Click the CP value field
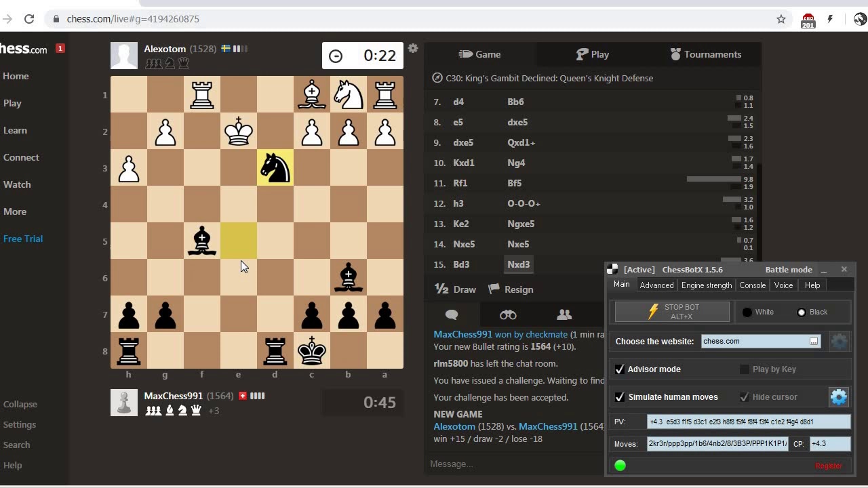 pos(829,444)
